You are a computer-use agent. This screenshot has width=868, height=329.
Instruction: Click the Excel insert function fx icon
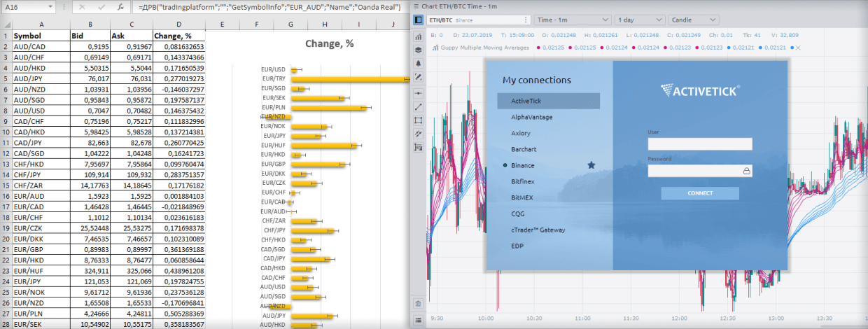pyautogui.click(x=120, y=7)
